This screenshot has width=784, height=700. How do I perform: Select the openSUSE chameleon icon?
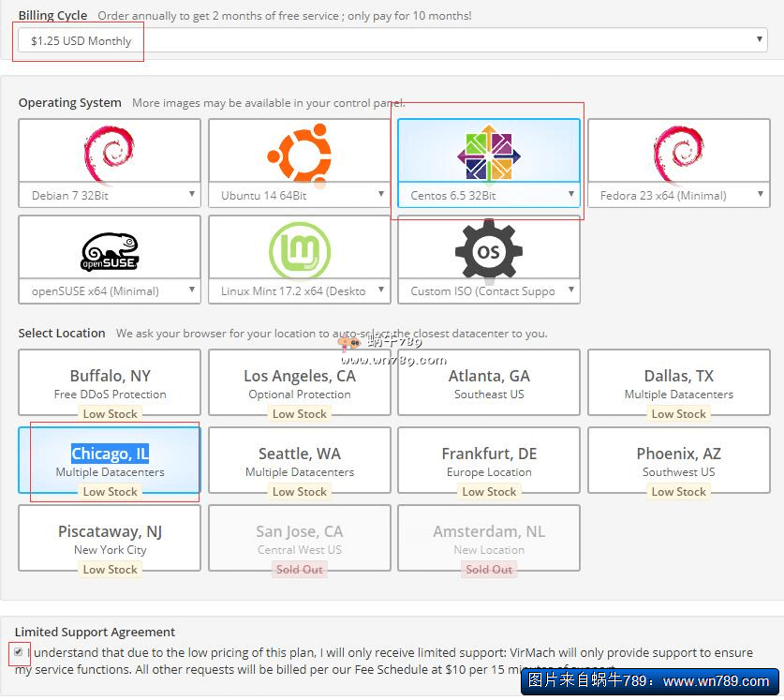pyautogui.click(x=110, y=250)
